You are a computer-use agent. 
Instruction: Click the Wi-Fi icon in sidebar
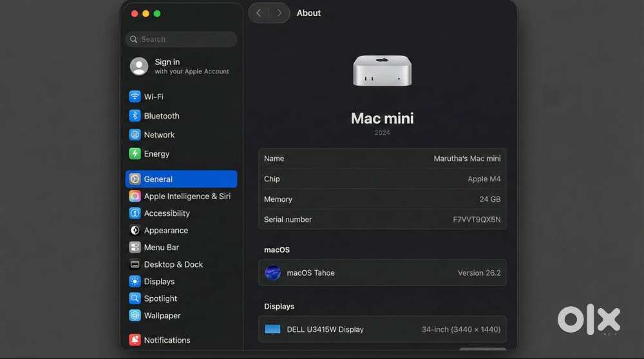coord(135,97)
